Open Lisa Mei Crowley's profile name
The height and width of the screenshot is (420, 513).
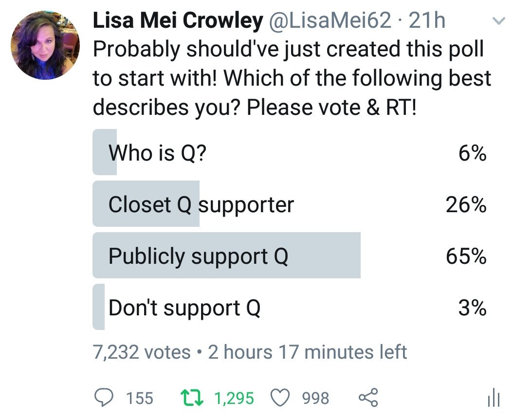pos(178,21)
